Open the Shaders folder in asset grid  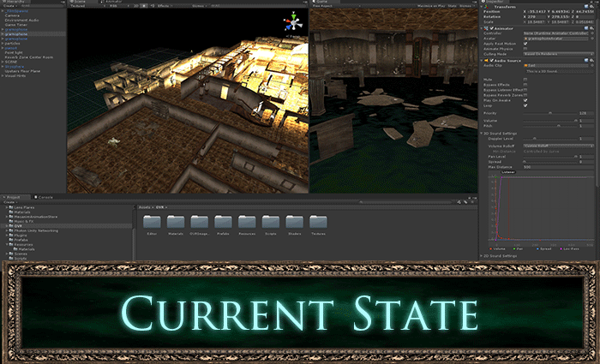294,221
